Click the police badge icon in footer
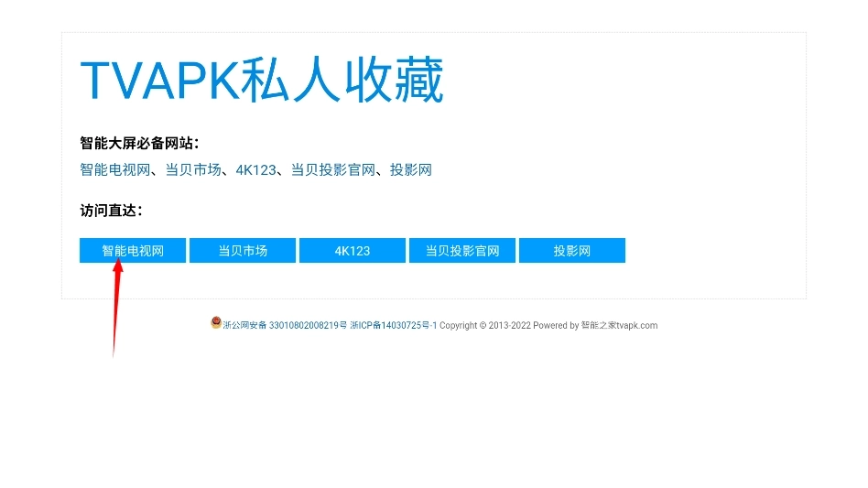 (x=216, y=322)
